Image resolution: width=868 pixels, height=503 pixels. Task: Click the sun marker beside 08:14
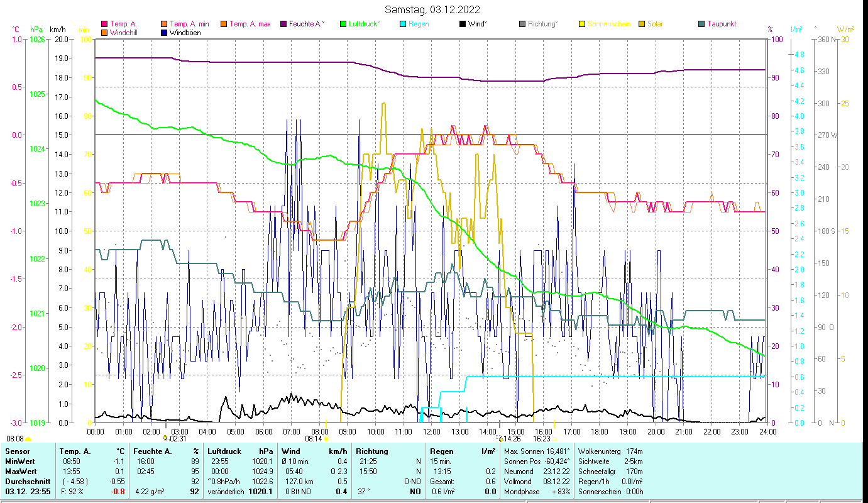coord(326,439)
